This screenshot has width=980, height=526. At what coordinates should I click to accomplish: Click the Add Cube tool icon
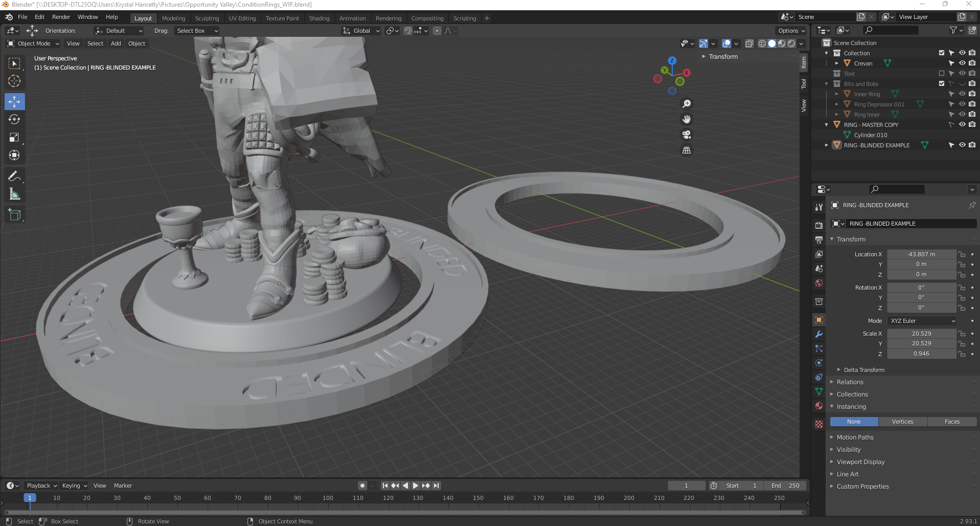(x=14, y=215)
